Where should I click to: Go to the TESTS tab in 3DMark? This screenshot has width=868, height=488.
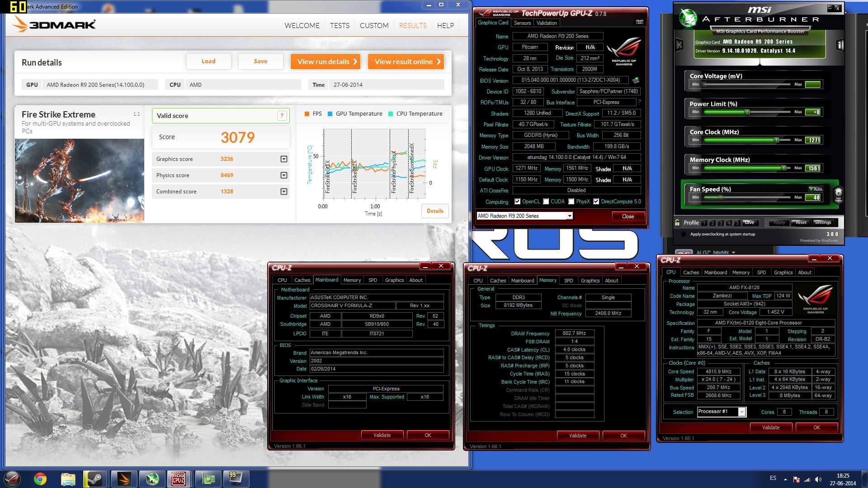point(340,25)
